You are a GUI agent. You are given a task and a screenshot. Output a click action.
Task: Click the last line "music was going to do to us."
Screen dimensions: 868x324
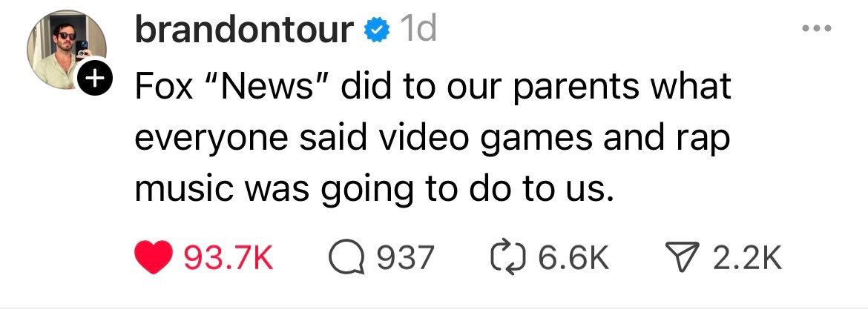[x=374, y=190]
